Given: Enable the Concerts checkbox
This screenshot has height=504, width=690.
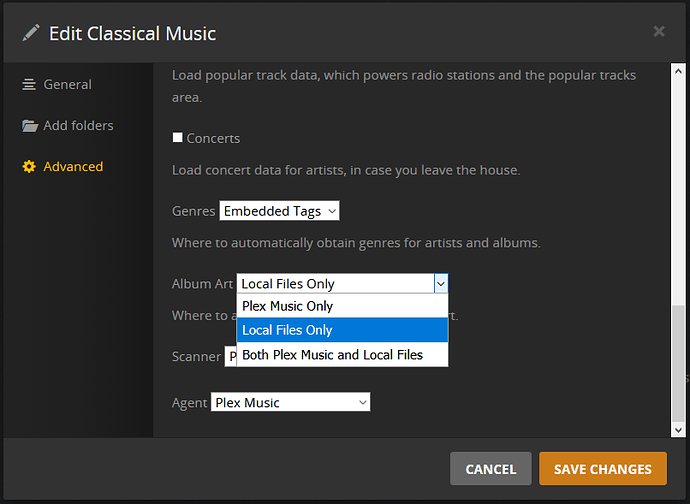Looking at the screenshot, I should [178, 138].
